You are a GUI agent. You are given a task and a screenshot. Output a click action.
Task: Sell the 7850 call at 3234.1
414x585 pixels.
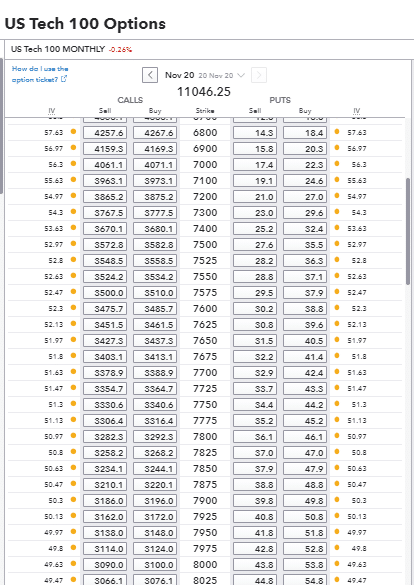[x=105, y=469]
